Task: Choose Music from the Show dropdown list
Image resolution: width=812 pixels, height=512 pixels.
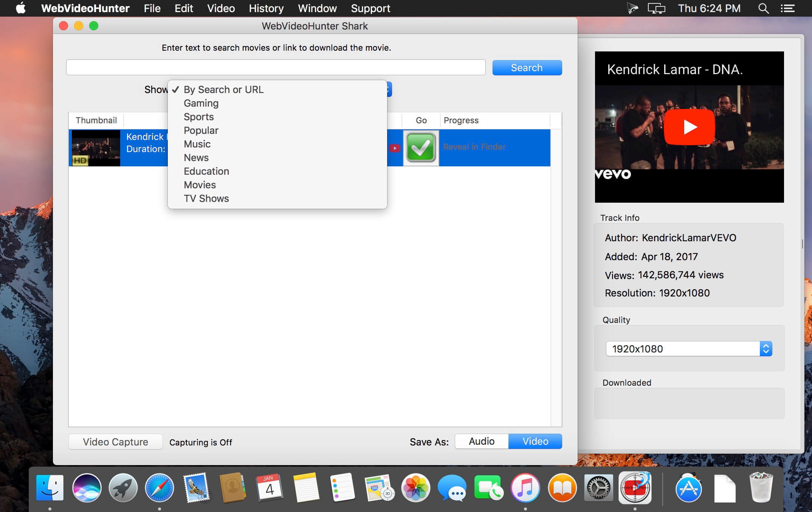Action: [x=197, y=144]
